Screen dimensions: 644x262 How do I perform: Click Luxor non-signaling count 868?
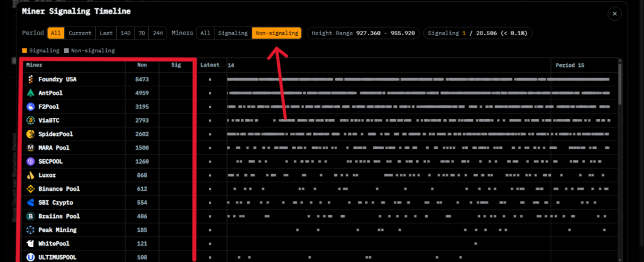142,175
